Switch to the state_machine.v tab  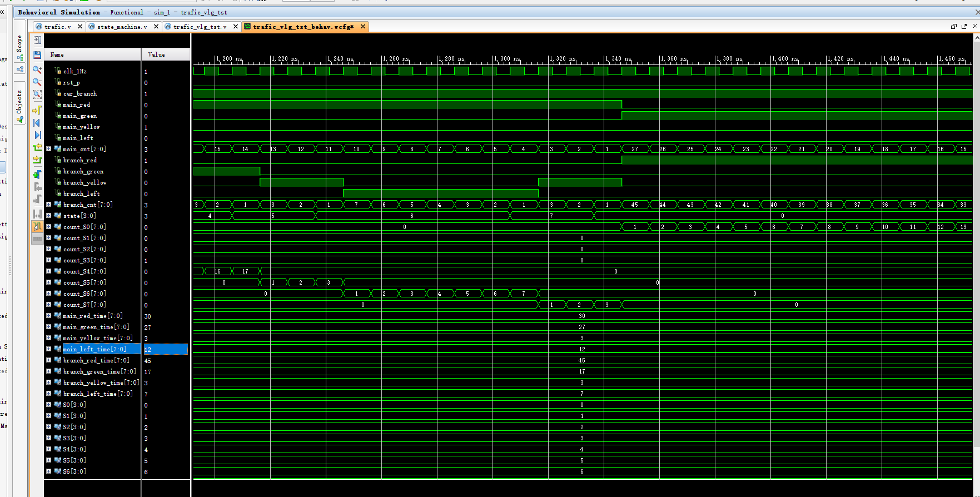tap(122, 27)
